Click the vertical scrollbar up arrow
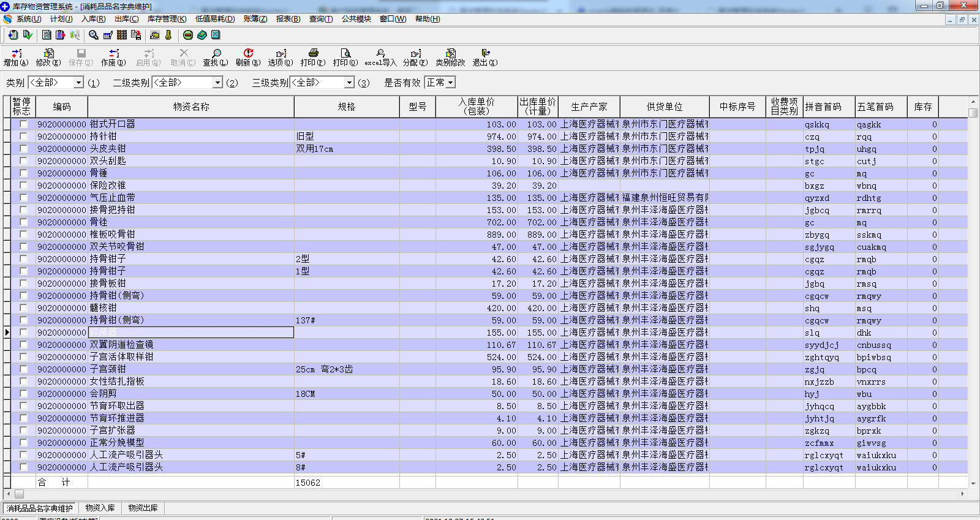 pos(973,102)
